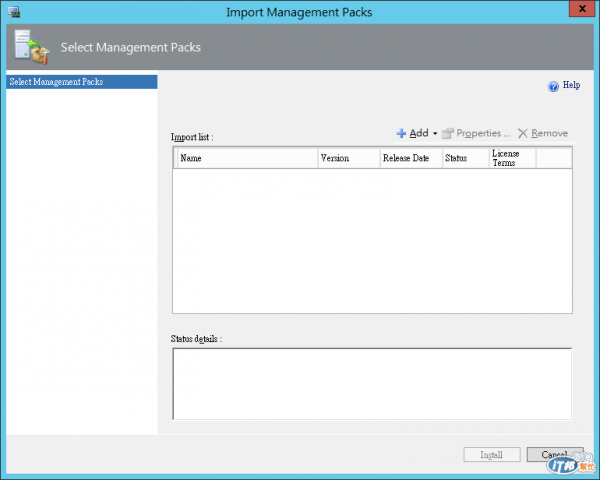Screen dimensions: 600x480
Task: Close the Import Management Packs window
Action: (582, 8)
